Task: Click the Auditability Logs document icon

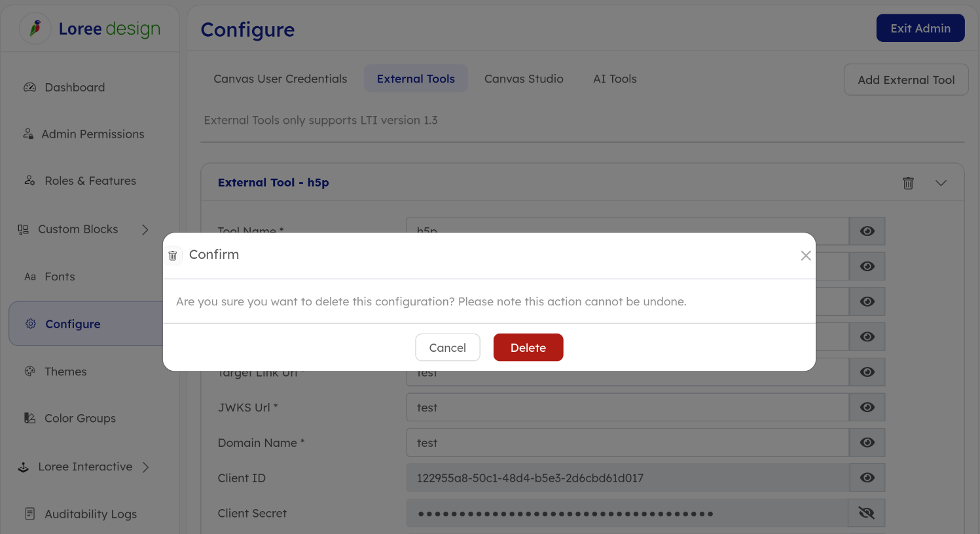Action: click(30, 514)
